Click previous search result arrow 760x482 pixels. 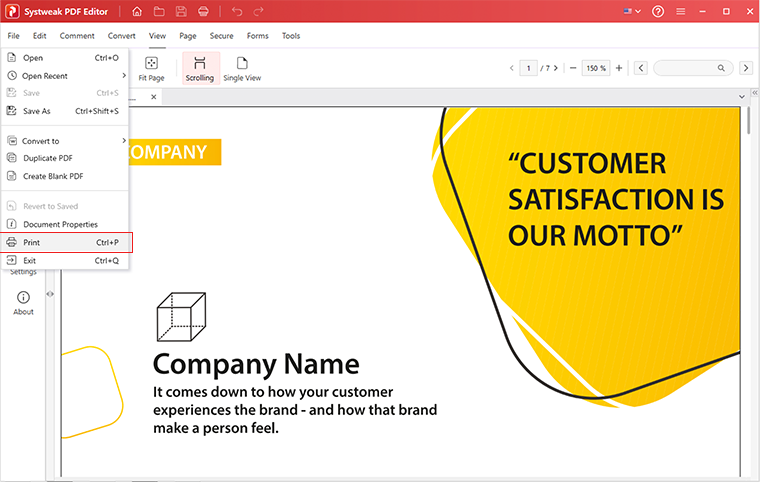pos(641,68)
